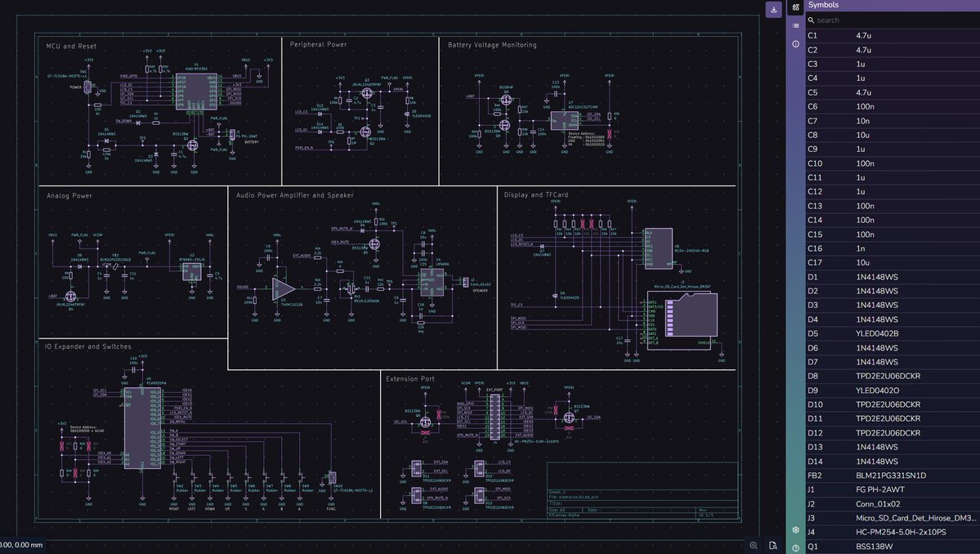Select symbol row D13
Viewport: 980px width, 554px height.
[x=893, y=447]
